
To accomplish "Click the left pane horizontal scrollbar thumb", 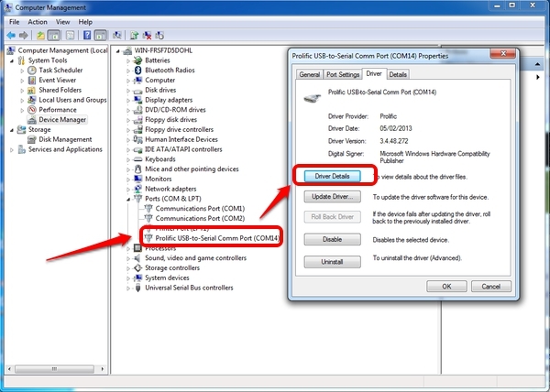I will point(54,369).
